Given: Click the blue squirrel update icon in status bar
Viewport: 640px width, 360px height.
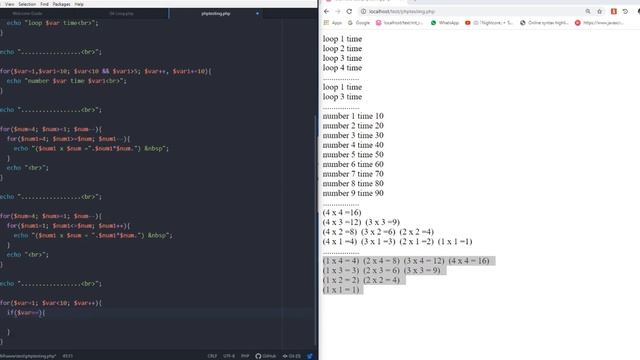Looking at the screenshot, I should point(310,356).
